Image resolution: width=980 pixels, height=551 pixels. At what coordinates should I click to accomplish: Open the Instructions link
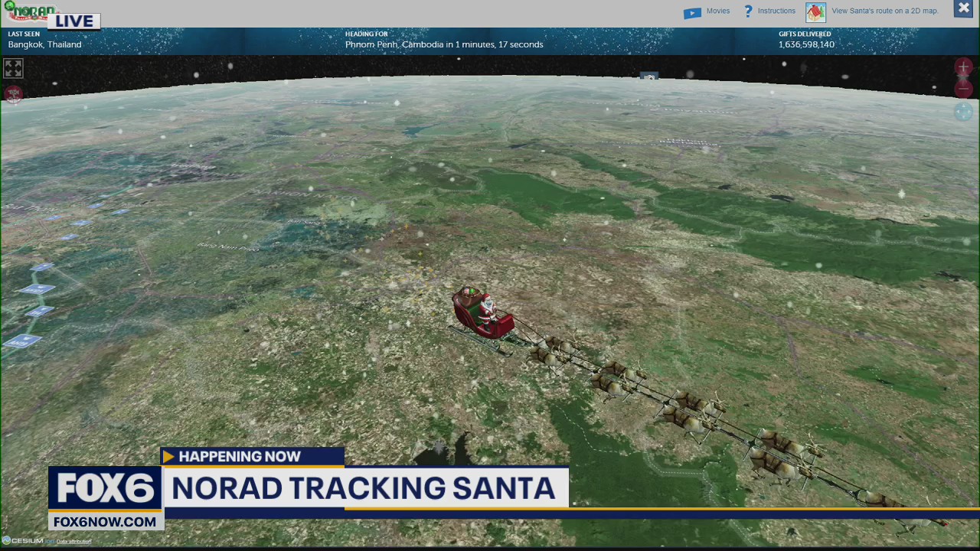pyautogui.click(x=776, y=11)
